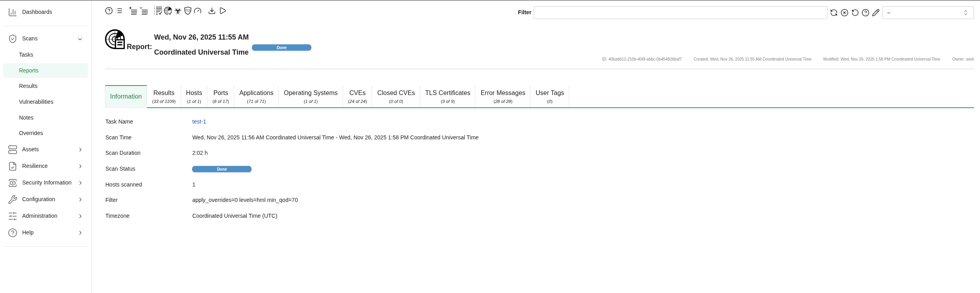Switch to the Results tab
This screenshot has height=293, width=980.
coord(164,96)
